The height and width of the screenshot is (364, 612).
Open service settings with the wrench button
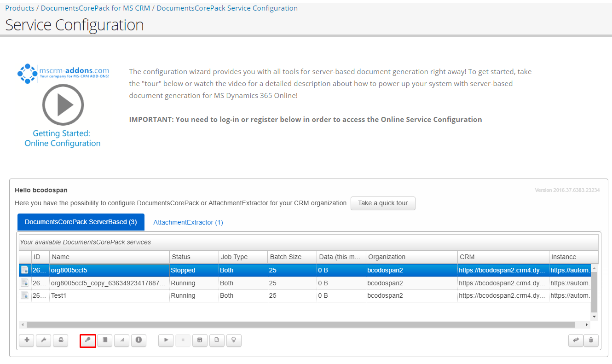pos(43,340)
